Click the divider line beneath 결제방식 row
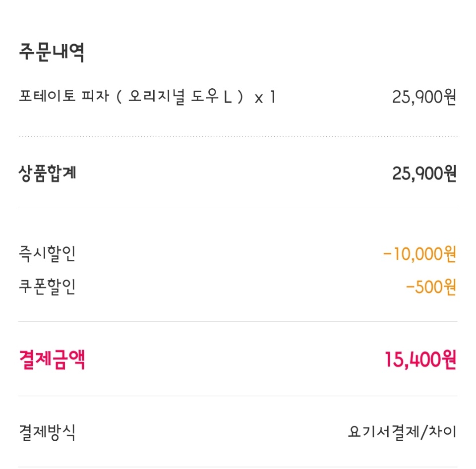Screen dimensions: 476x469 [x=238, y=467]
